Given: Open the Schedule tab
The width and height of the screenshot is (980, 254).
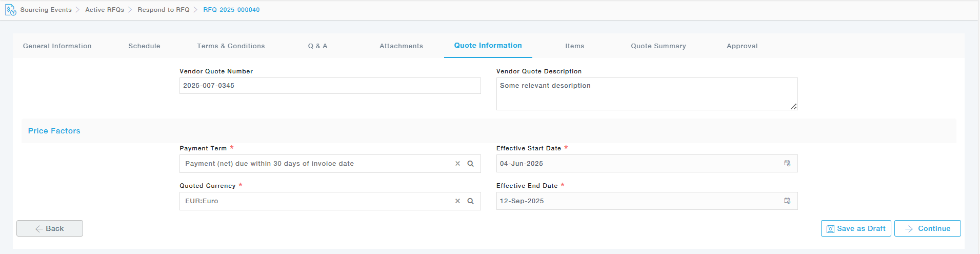Looking at the screenshot, I should pyautogui.click(x=144, y=46).
